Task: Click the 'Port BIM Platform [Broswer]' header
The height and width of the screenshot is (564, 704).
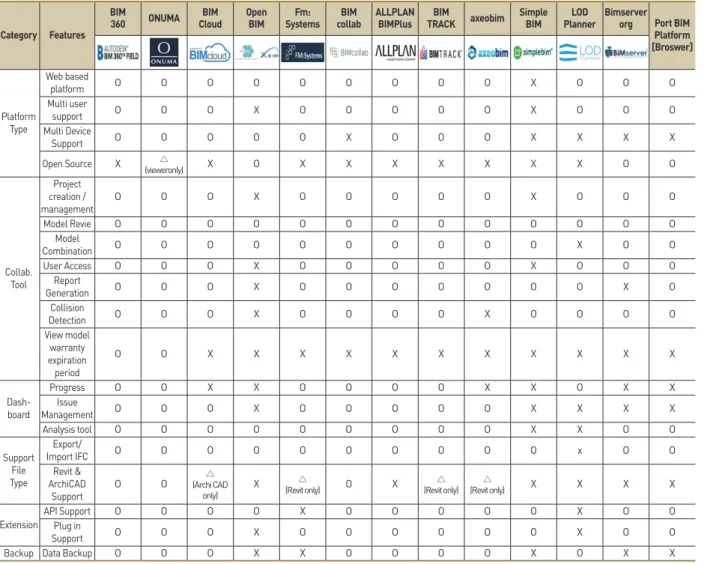Action: [x=672, y=35]
